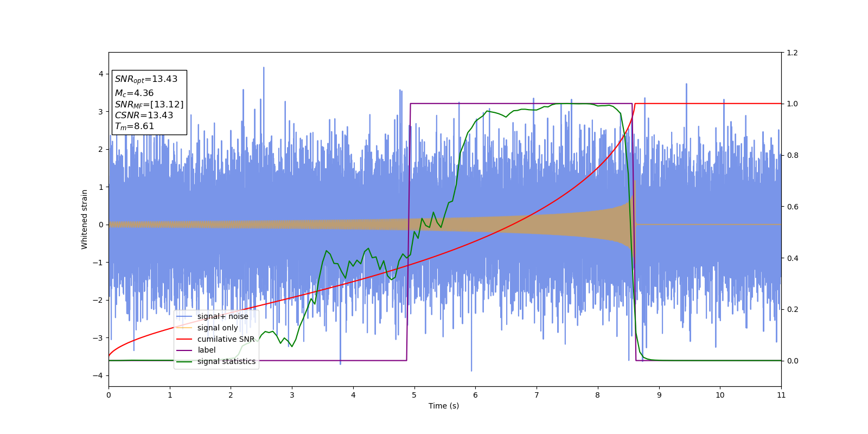
Task: Click x-axis tick label 2
Action: [x=231, y=395]
